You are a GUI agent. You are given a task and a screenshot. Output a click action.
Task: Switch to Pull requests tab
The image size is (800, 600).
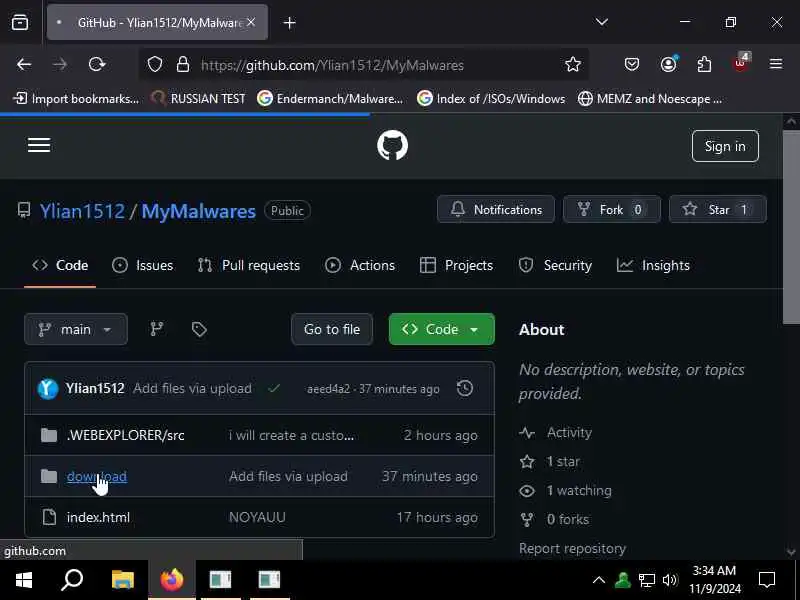[x=249, y=265]
